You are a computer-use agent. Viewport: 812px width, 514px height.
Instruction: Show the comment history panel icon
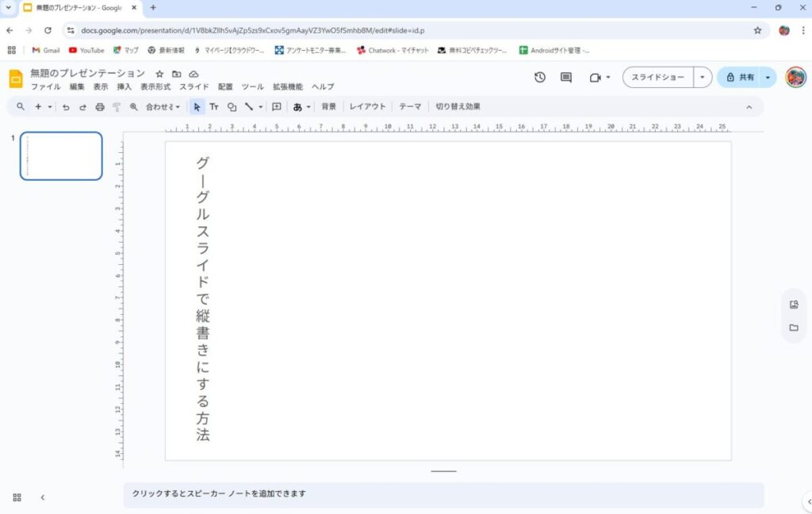(x=566, y=77)
